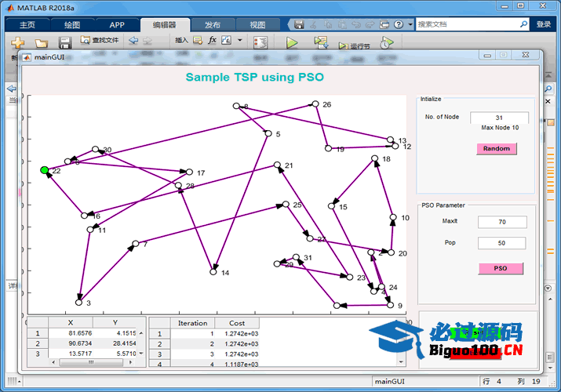This screenshot has width=561, height=392.
Task: Switch to the 绘图 (Plots) tab
Action: point(72,25)
